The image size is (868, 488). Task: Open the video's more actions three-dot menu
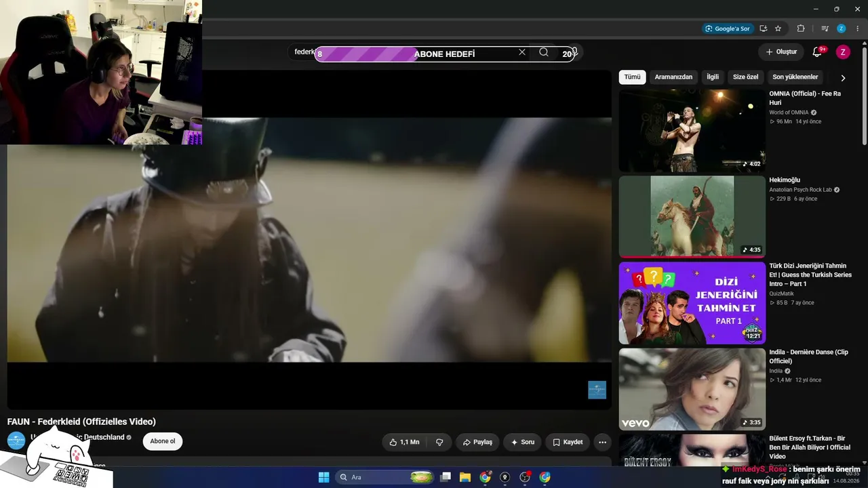[x=602, y=442]
